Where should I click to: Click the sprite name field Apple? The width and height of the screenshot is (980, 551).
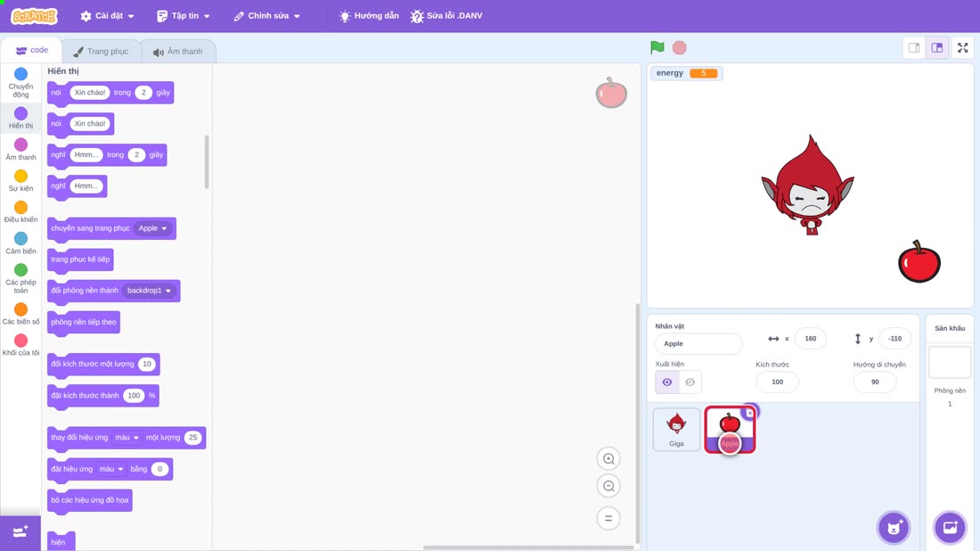[698, 343]
